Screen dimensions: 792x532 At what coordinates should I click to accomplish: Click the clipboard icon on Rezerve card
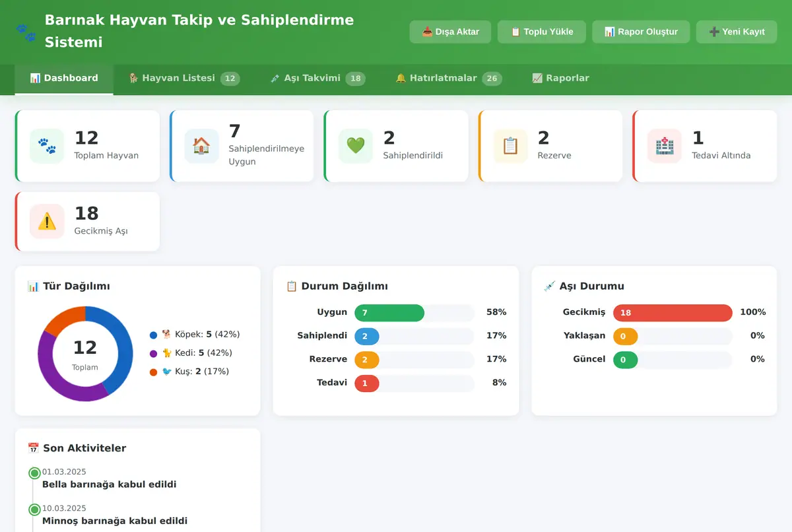tap(510, 146)
